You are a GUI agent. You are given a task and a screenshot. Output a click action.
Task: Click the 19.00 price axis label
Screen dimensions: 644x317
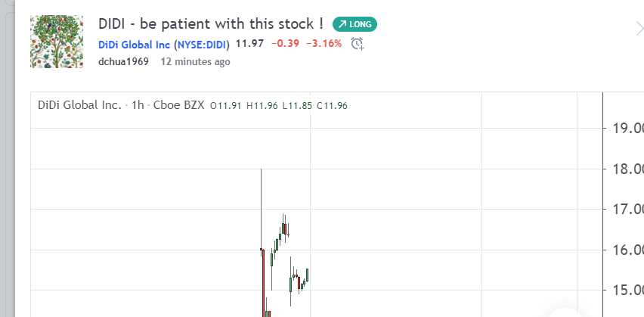point(628,129)
